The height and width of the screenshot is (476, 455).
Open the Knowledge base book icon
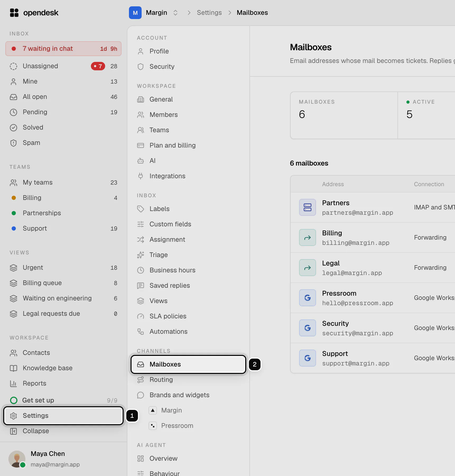13,368
